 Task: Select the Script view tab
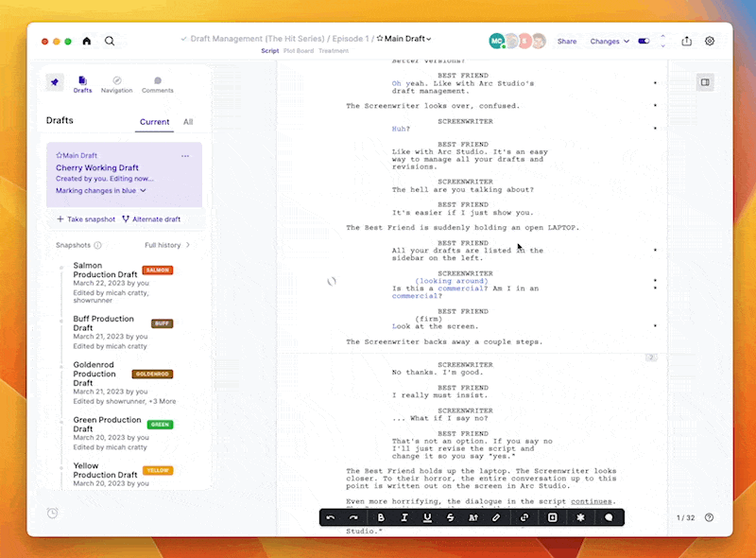[270, 51]
